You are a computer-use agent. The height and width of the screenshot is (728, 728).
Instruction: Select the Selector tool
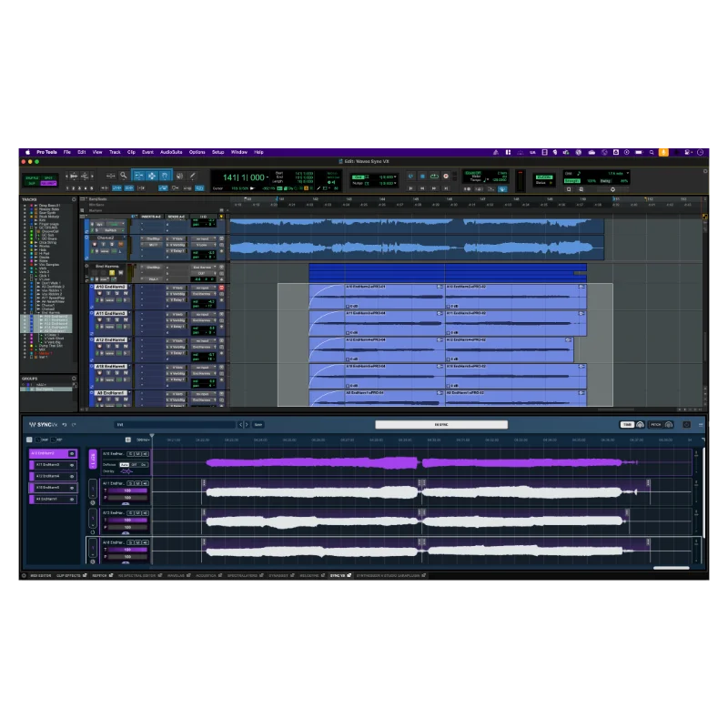pyautogui.click(x=152, y=176)
